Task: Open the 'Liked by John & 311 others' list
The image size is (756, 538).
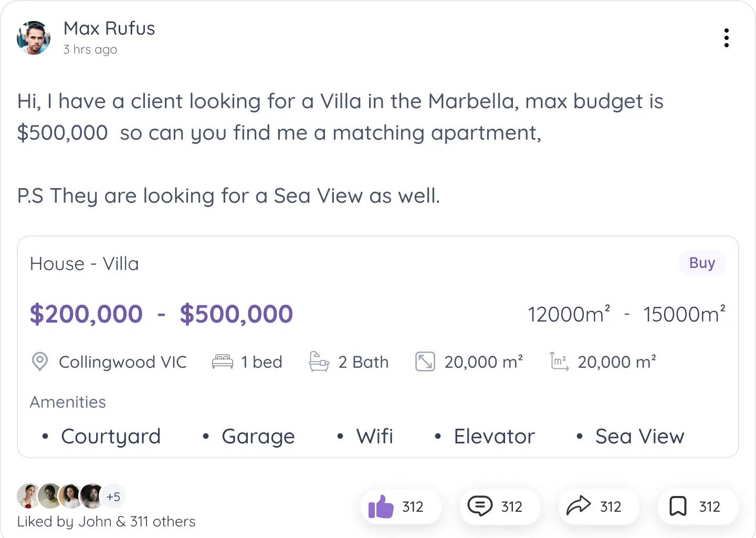Action: point(106,522)
